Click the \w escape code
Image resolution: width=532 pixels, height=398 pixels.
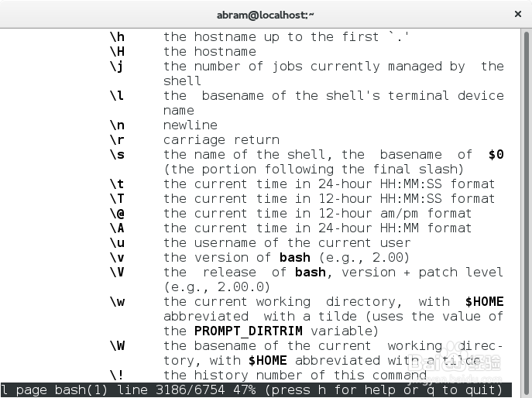(117, 302)
